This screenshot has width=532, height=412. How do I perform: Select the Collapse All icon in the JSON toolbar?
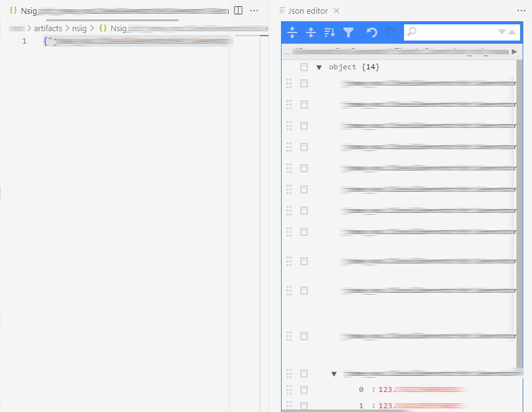click(x=311, y=32)
